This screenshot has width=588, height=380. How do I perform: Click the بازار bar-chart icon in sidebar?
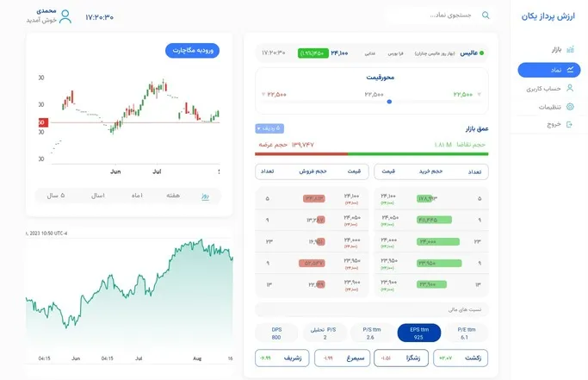pos(570,50)
